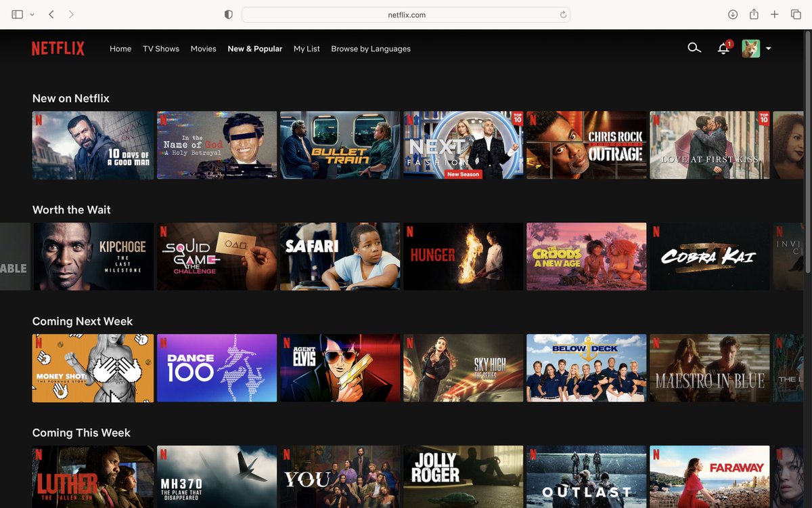812x508 pixels.
Task: Expand the sidebar options chevron in Safari
Action: 32,14
